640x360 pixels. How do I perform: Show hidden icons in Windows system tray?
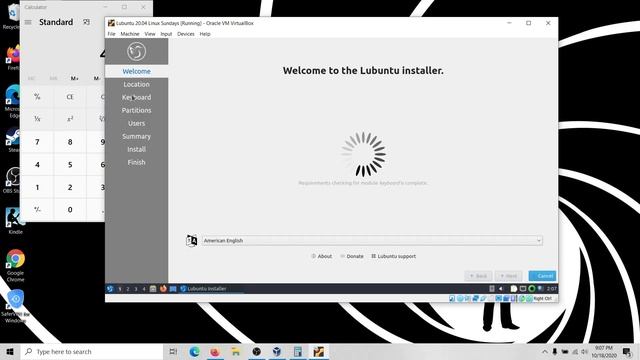544,351
